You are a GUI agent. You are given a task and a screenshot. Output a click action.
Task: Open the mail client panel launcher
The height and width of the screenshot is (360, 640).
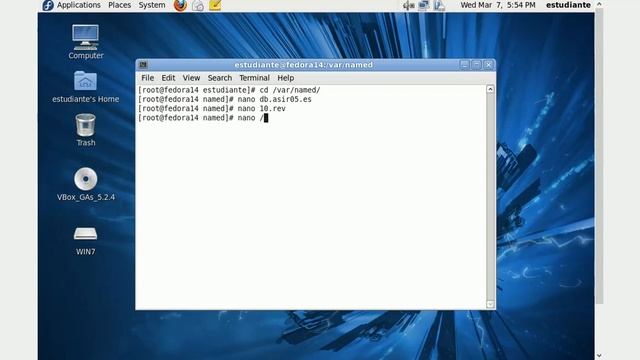198,5
